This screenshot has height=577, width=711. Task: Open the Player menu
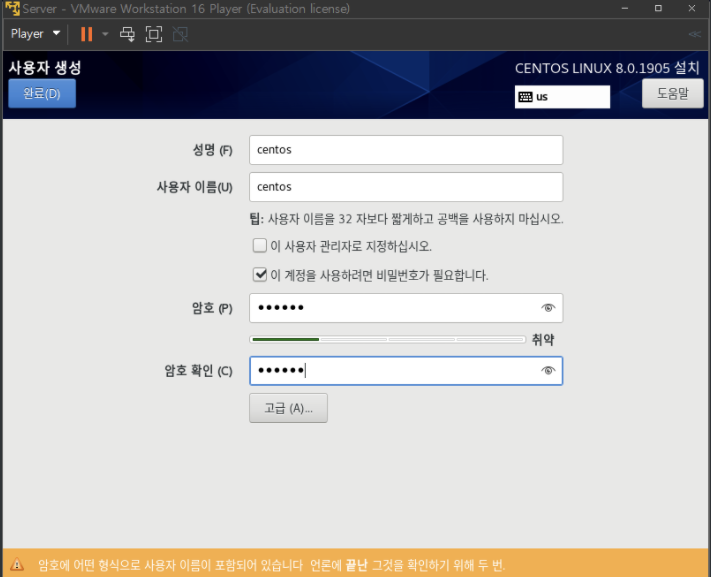[x=35, y=34]
